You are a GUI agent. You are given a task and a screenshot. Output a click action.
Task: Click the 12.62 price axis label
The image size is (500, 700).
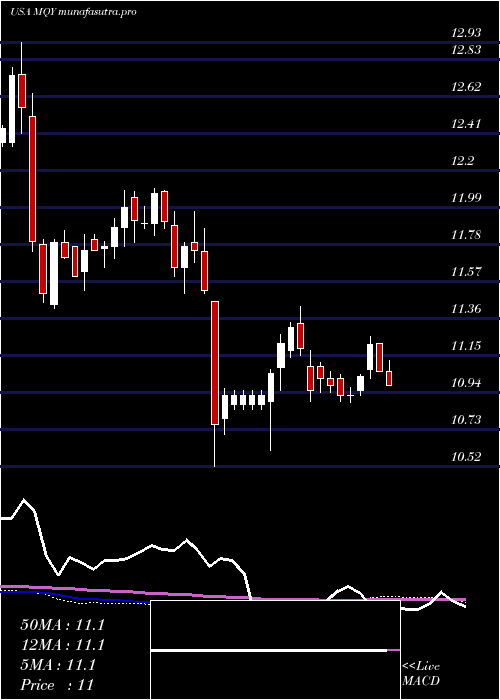466,87
